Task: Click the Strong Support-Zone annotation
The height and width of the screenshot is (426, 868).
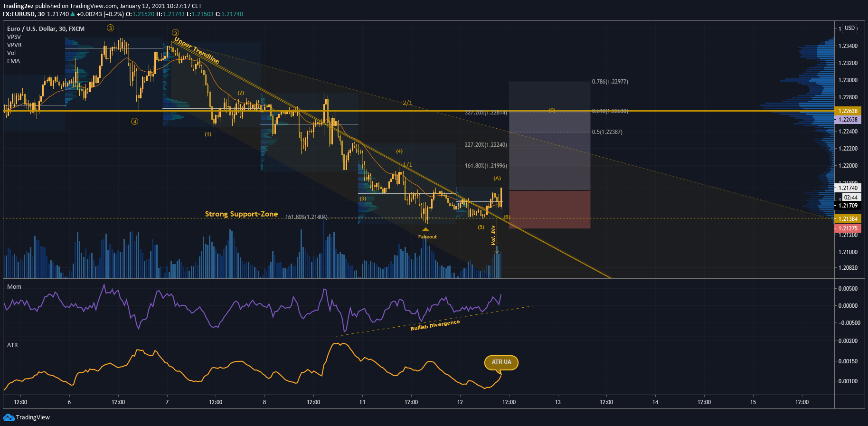Action: click(241, 214)
